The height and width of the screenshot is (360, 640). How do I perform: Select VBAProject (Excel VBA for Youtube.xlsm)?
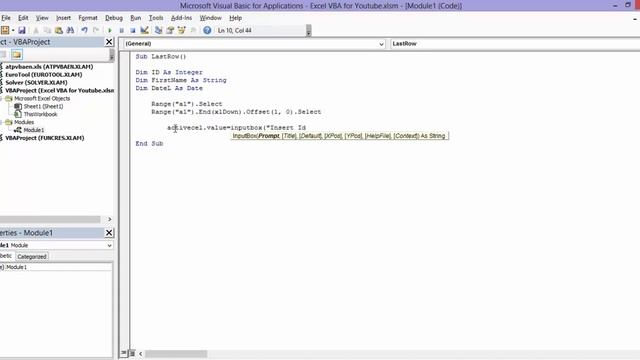click(x=60, y=90)
